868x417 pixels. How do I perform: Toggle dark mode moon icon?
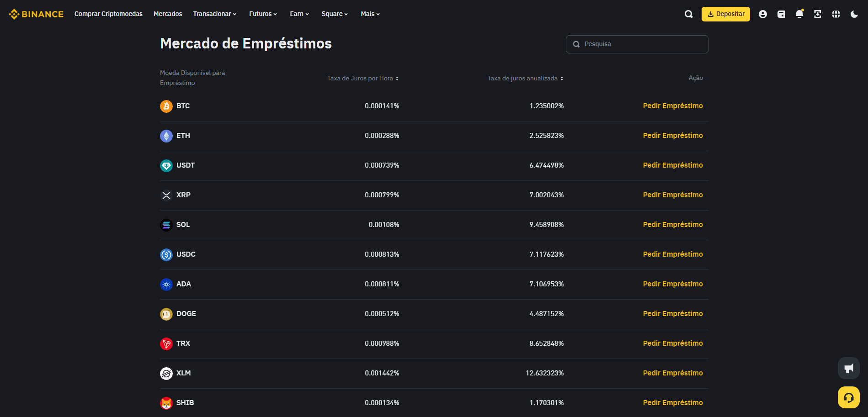coord(854,14)
